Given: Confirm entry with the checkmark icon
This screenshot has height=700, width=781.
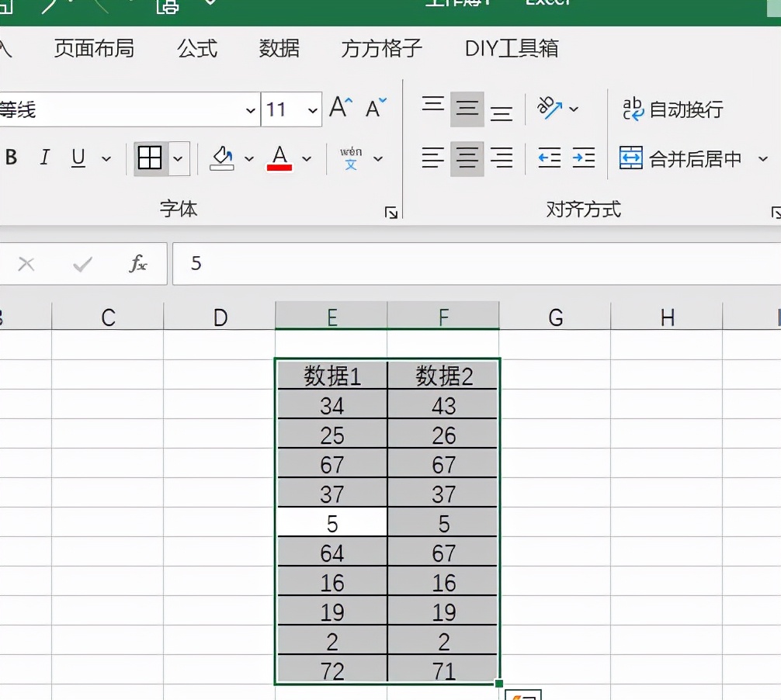Looking at the screenshot, I should click(x=83, y=264).
